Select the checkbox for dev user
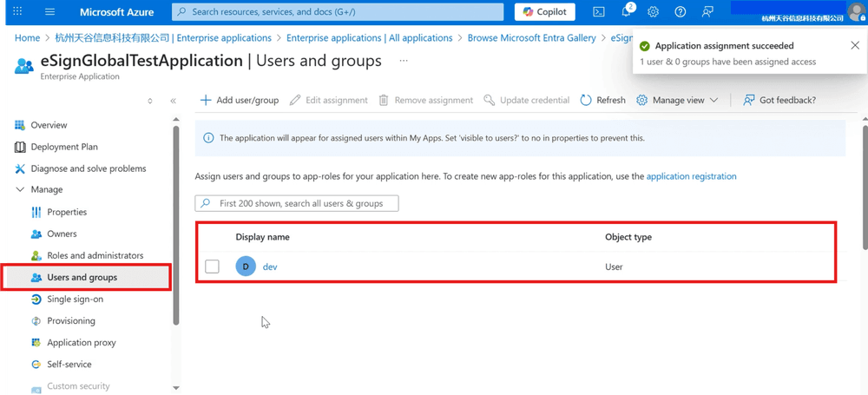 click(212, 267)
